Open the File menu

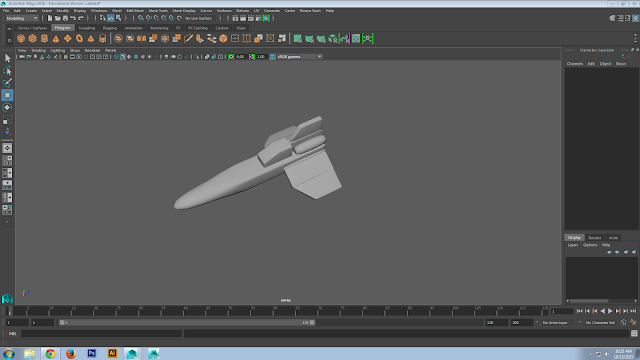coord(6,11)
